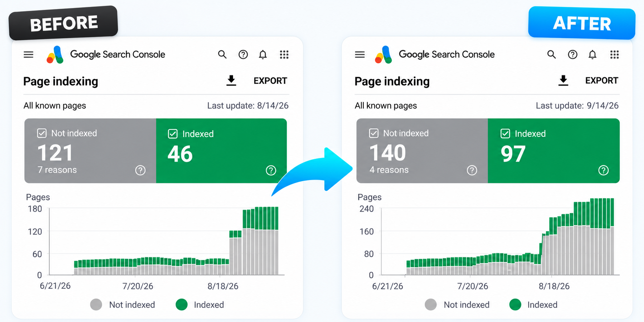Click 'All known pages' in BEFORE panel

pos(55,106)
